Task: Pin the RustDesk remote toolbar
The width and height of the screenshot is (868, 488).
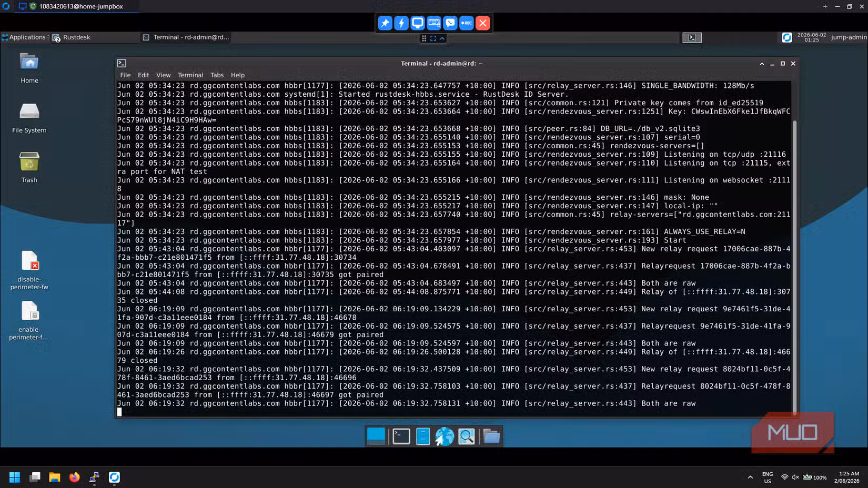Action: coord(385,23)
